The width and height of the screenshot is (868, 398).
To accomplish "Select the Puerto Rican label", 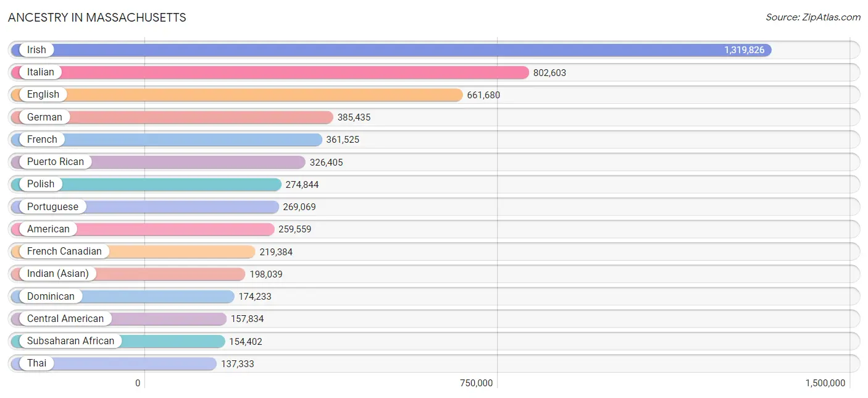I will coord(55,162).
